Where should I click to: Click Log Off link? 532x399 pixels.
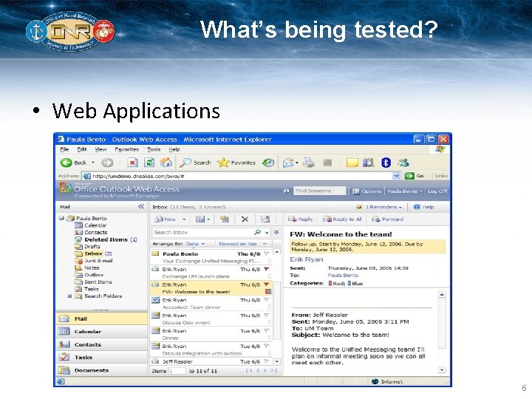[437, 191]
